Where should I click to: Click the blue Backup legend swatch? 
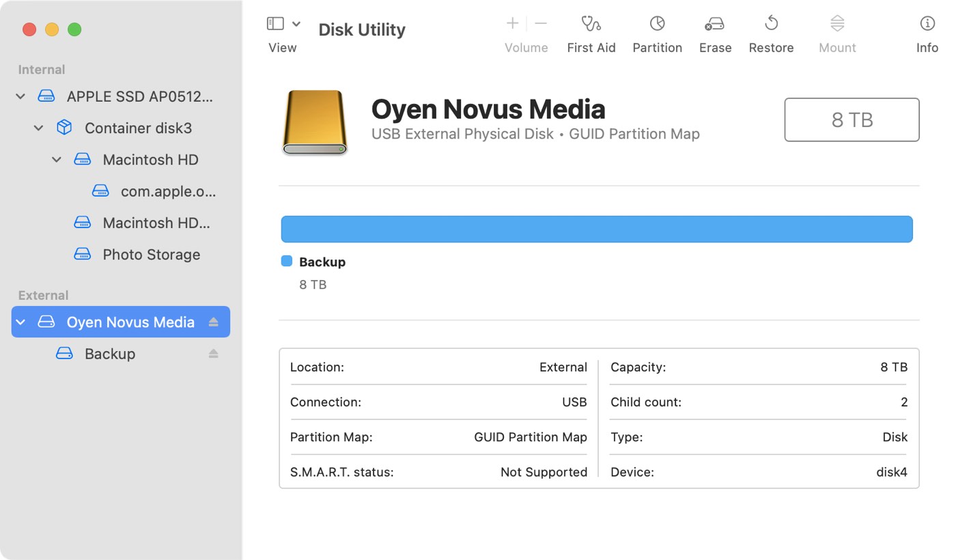tap(287, 262)
